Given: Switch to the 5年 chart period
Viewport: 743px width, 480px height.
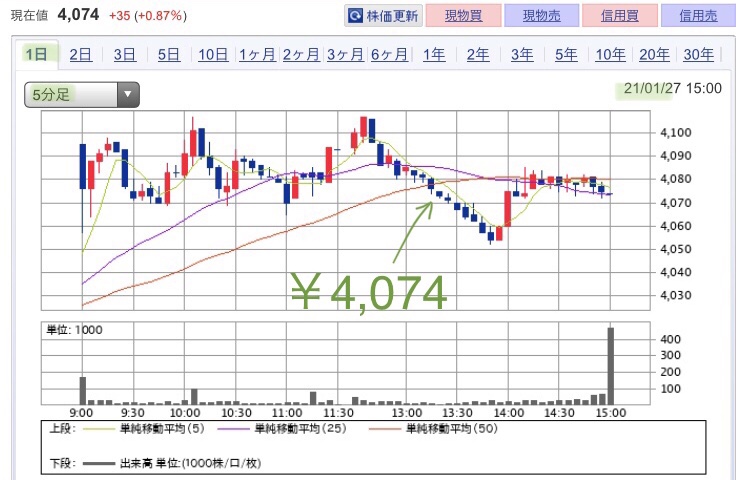Looking at the screenshot, I should 566,55.
